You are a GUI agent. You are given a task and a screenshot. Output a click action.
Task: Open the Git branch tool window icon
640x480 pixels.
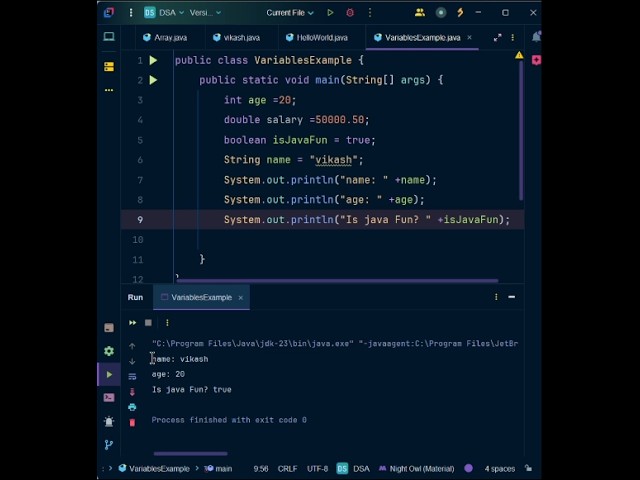pyautogui.click(x=109, y=444)
